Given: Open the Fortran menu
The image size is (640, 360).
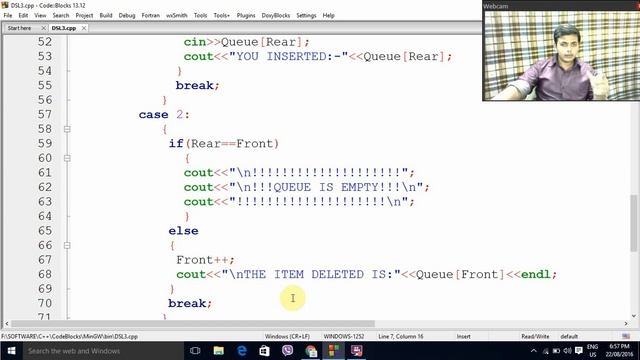Looking at the screenshot, I should (x=151, y=16).
